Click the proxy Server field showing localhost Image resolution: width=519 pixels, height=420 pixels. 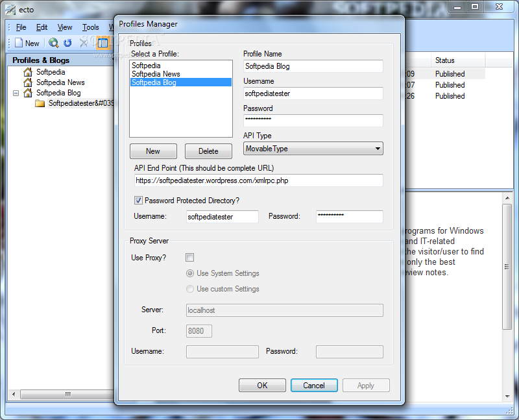coord(285,310)
